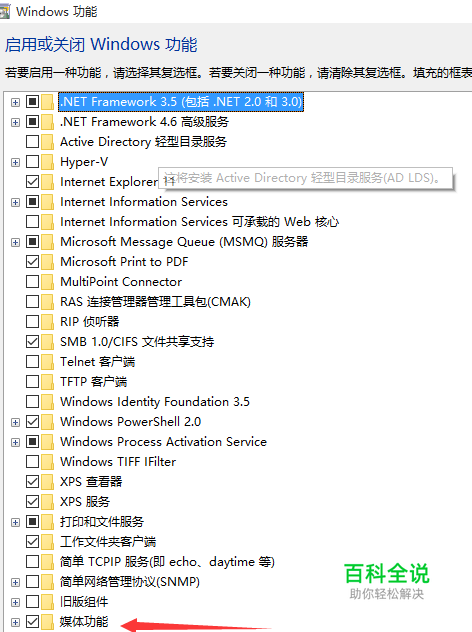Click folder icon next to Microsoft Print to PDF
The height and width of the screenshot is (632, 472).
tap(47, 262)
